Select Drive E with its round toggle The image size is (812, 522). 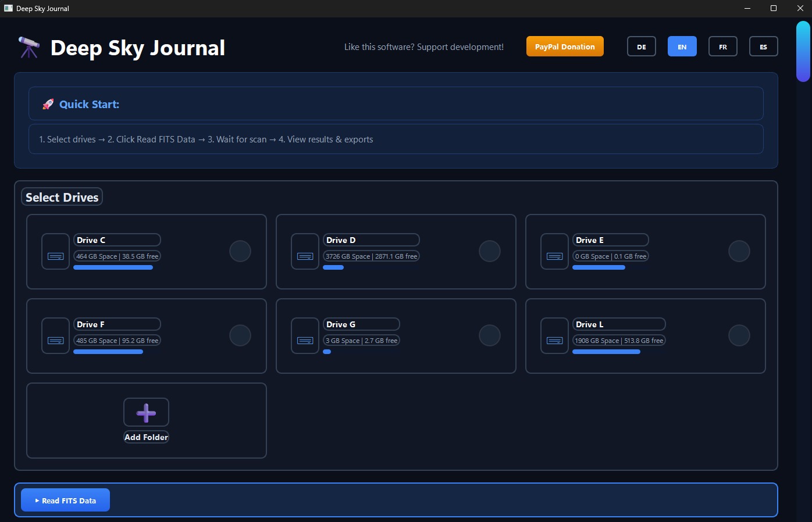pos(739,251)
